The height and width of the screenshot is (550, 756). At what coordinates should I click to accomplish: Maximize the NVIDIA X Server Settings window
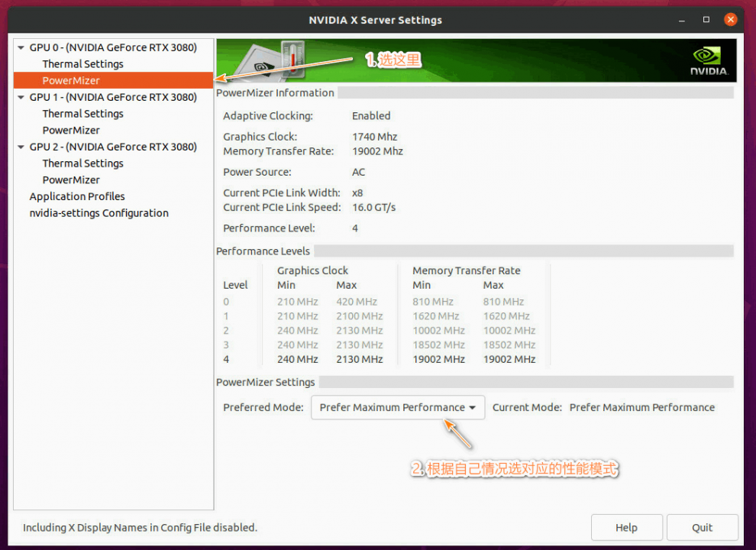coord(706,20)
